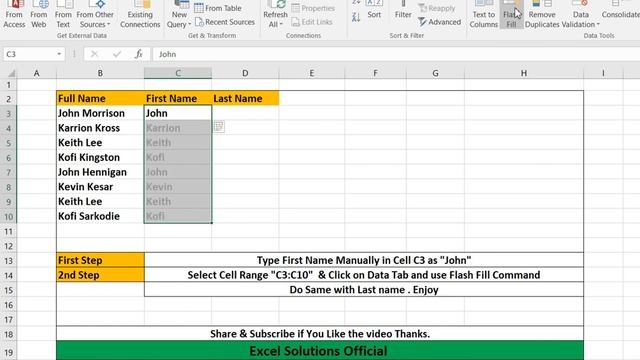Click the First Name header cell

pos(178,98)
